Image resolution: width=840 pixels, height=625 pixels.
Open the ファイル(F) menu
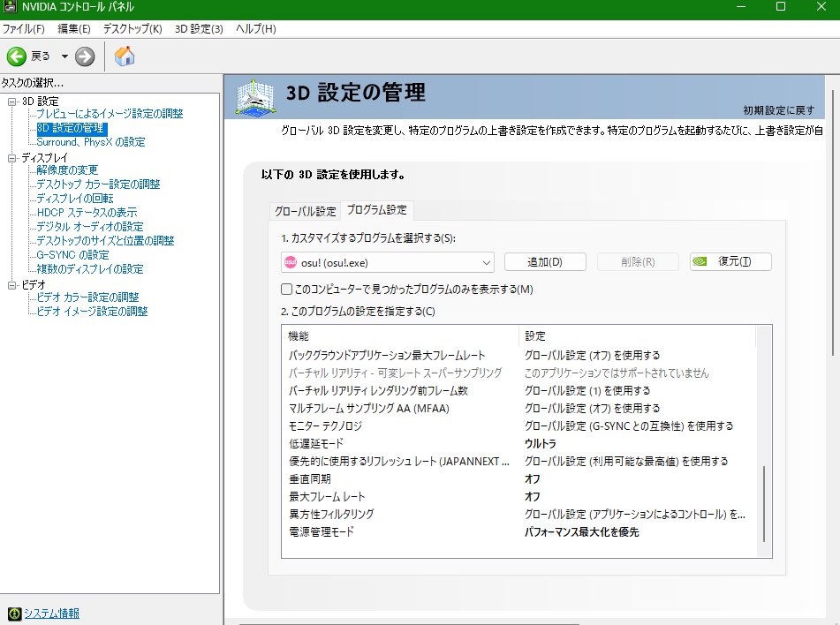[24, 29]
